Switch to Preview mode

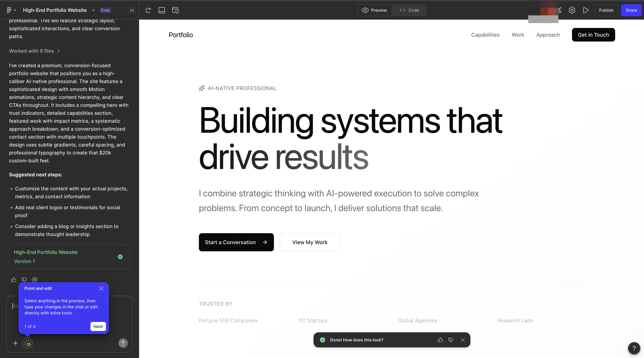click(x=374, y=10)
